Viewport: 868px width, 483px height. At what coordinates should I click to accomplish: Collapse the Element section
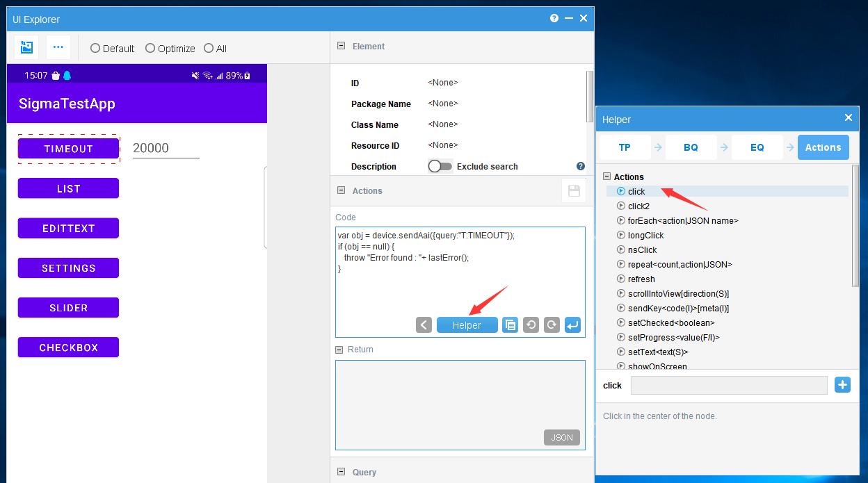(341, 46)
